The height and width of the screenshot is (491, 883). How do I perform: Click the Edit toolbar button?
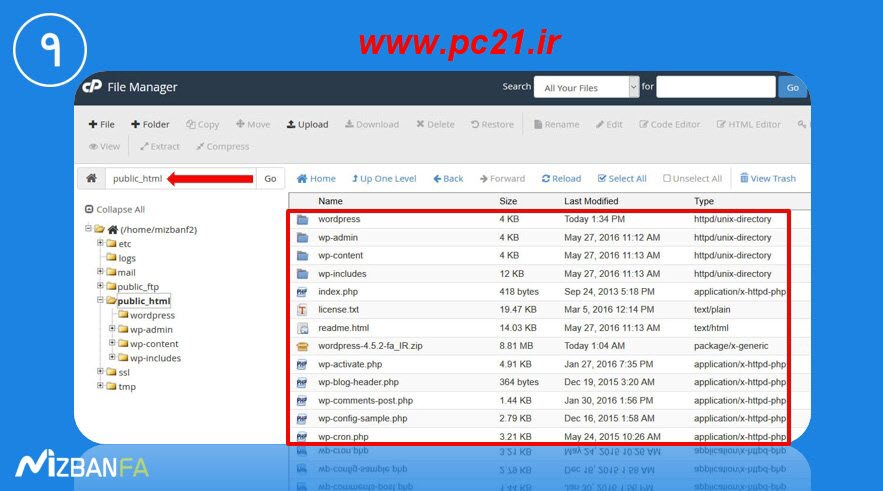(609, 124)
